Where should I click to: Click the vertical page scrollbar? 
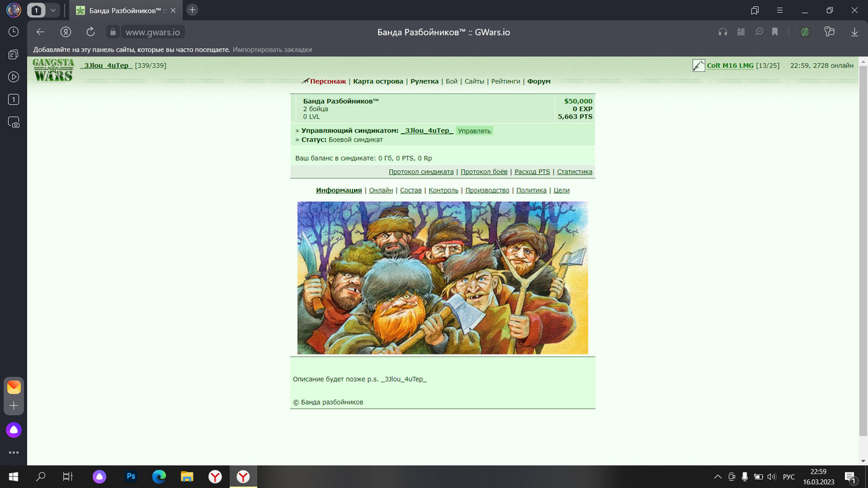tap(863, 251)
